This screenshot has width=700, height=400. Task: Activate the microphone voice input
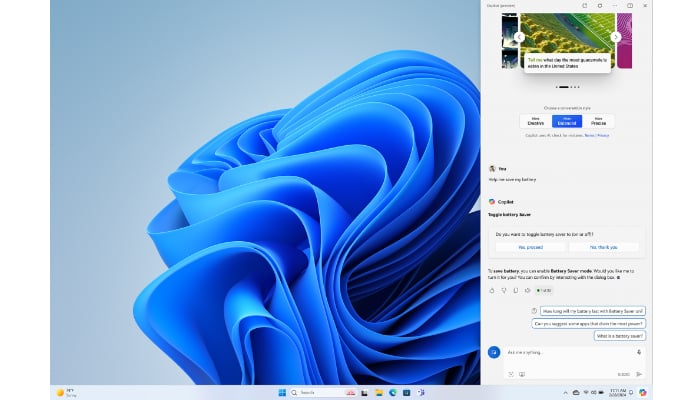(x=639, y=352)
